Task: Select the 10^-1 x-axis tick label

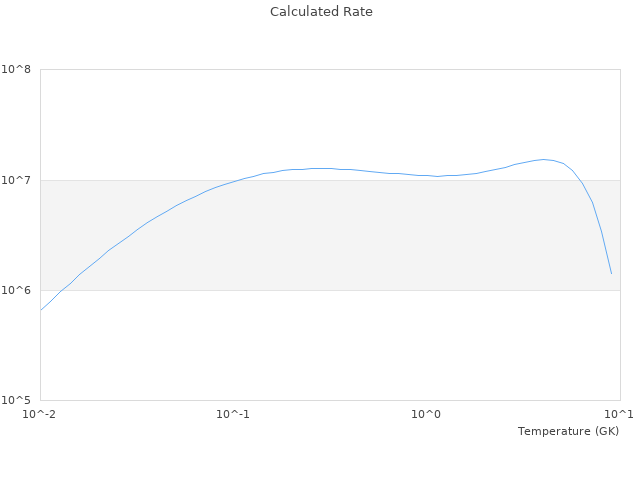Action: 232,414
